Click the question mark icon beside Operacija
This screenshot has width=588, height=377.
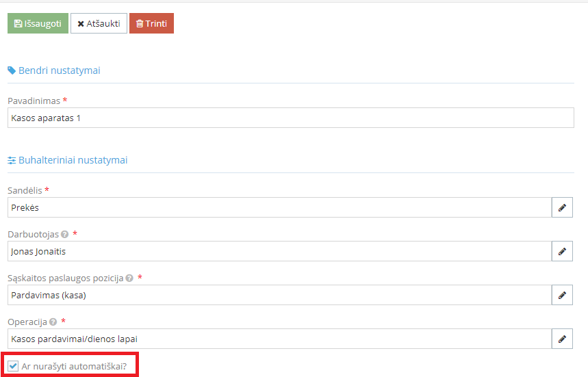[53, 322]
